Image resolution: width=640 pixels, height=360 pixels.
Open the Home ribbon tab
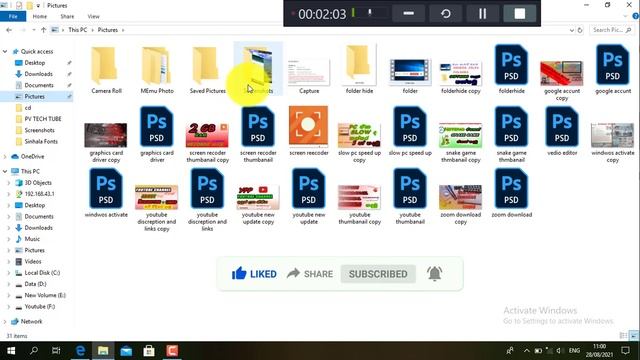click(x=40, y=16)
